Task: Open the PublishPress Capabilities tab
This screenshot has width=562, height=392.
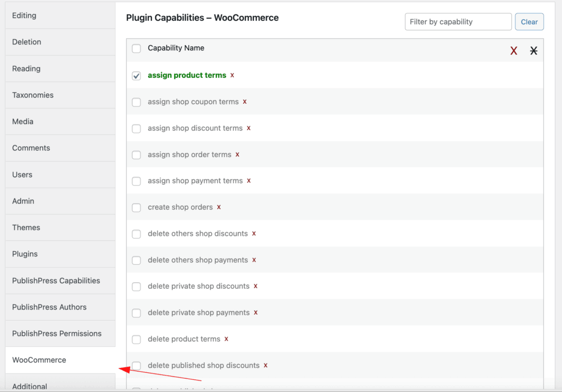Action: [60, 281]
